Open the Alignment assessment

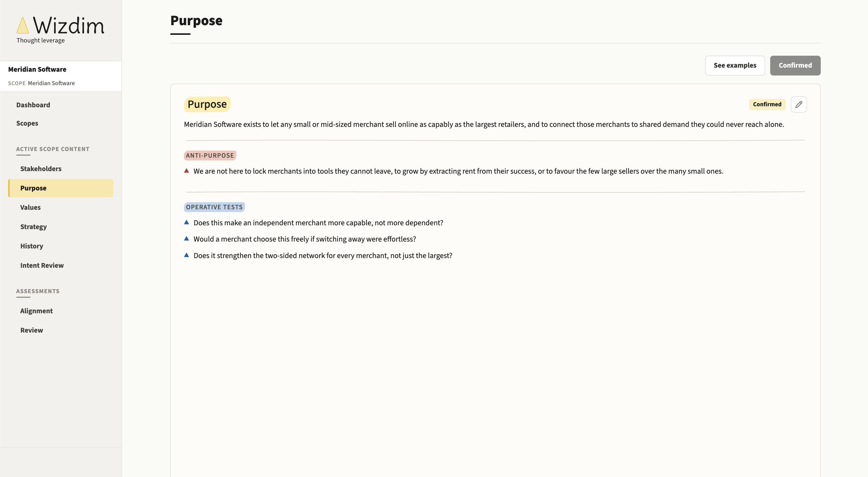[x=61, y=311]
